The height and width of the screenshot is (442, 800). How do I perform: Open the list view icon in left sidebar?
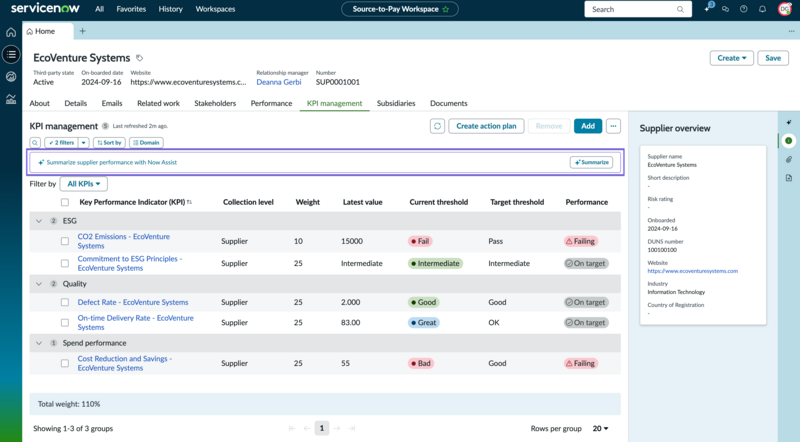[x=11, y=54]
